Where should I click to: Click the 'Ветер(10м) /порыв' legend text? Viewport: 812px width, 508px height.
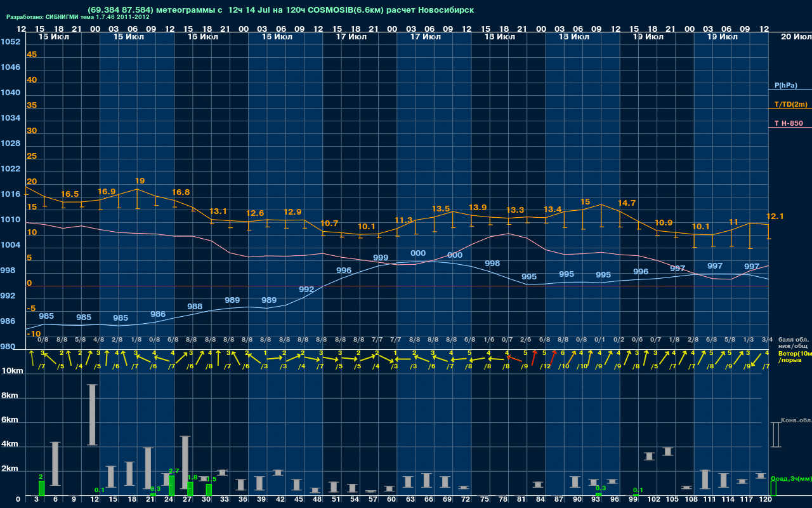point(795,356)
